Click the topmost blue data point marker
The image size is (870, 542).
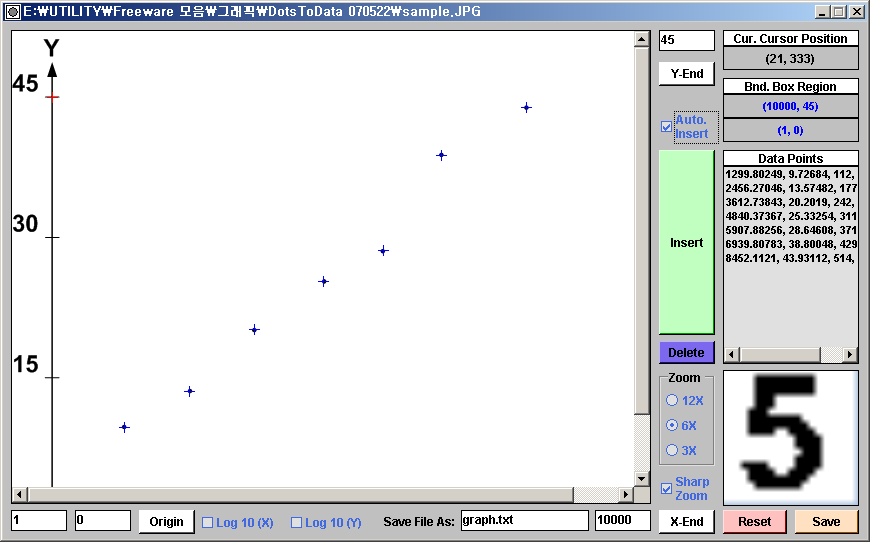pyautogui.click(x=527, y=108)
